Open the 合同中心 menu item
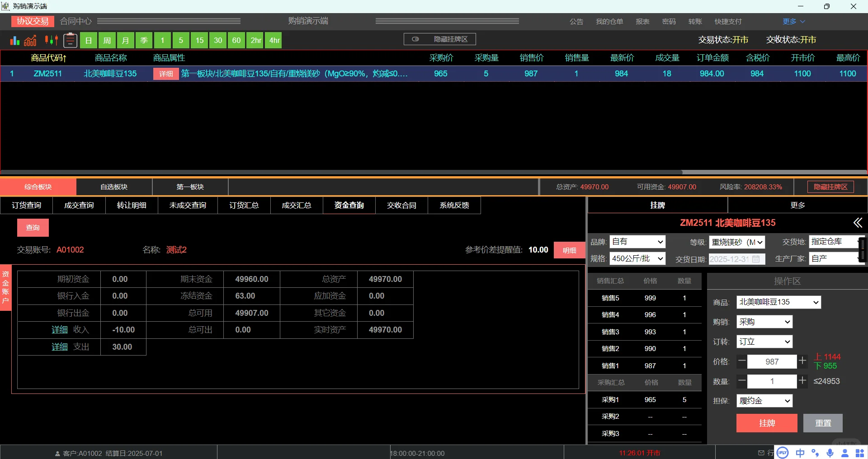Viewport: 868px width, 459px height. coord(76,21)
